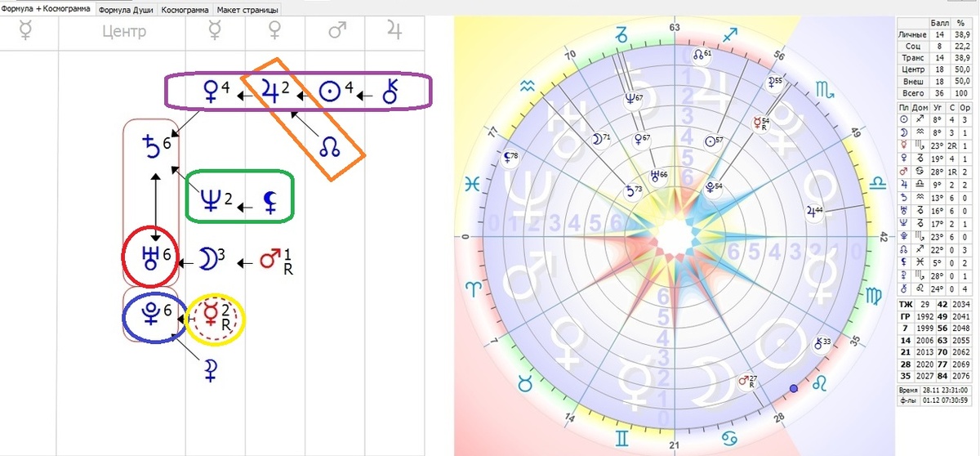Select retrograde Mercury 2R in formula
This screenshot has width=980, height=456.
(x=216, y=316)
